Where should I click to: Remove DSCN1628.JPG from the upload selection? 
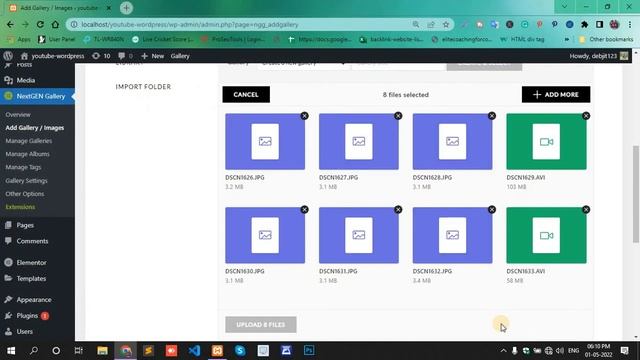pos(492,116)
